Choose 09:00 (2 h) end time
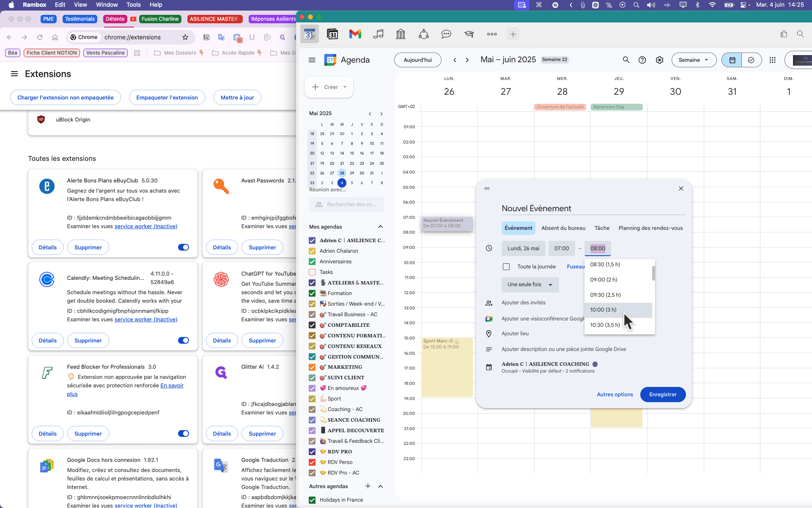The image size is (812, 508). (x=618, y=280)
